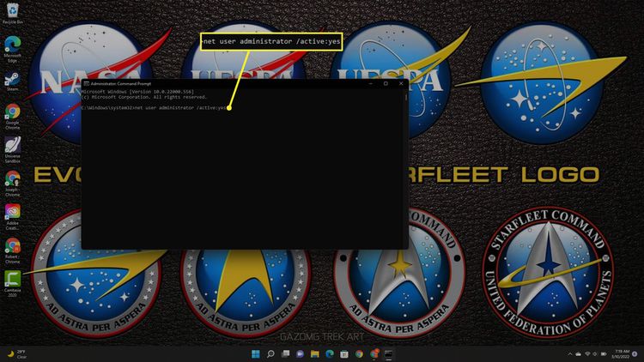Viewport: 644px width, 362px height.
Task: Open Microsoft Store from the taskbar
Action: point(344,353)
